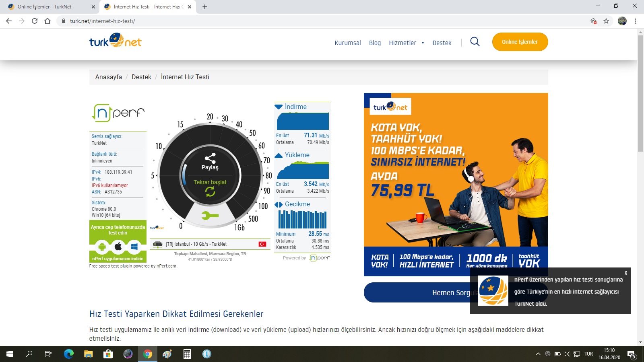The height and width of the screenshot is (362, 644).
Task: Click the Paylaş share icon in speedometer
Action: tap(210, 158)
